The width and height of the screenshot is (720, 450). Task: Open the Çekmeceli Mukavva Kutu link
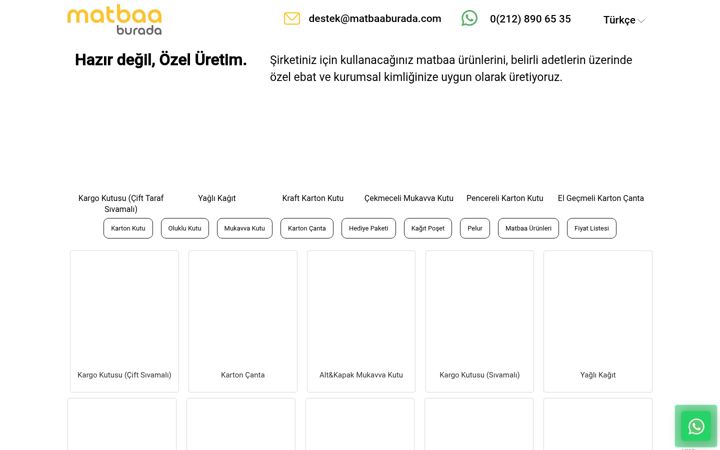[409, 198]
